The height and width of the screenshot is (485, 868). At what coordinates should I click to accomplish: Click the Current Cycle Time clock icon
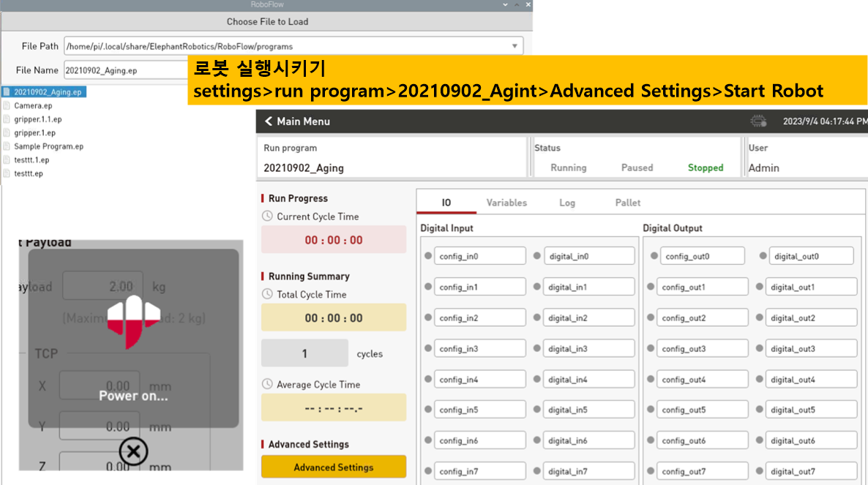pyautogui.click(x=267, y=217)
